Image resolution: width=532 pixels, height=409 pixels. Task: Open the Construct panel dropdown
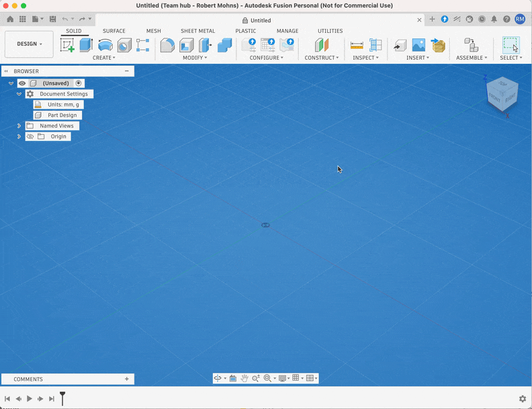pyautogui.click(x=322, y=58)
